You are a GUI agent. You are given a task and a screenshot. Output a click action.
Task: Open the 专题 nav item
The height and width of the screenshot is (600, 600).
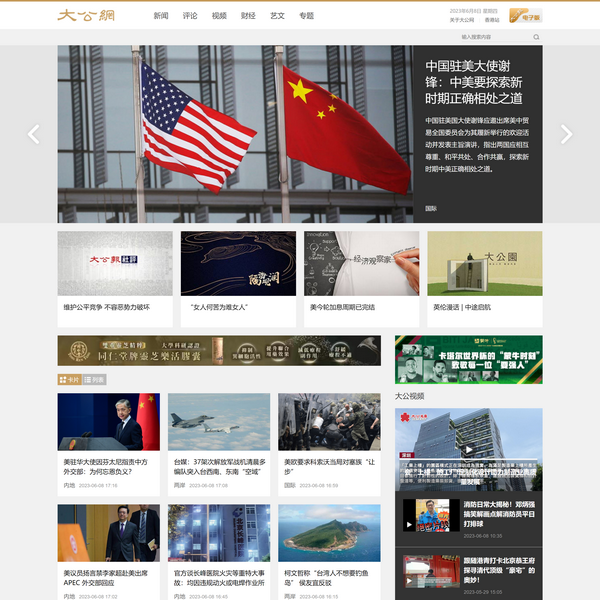point(306,16)
